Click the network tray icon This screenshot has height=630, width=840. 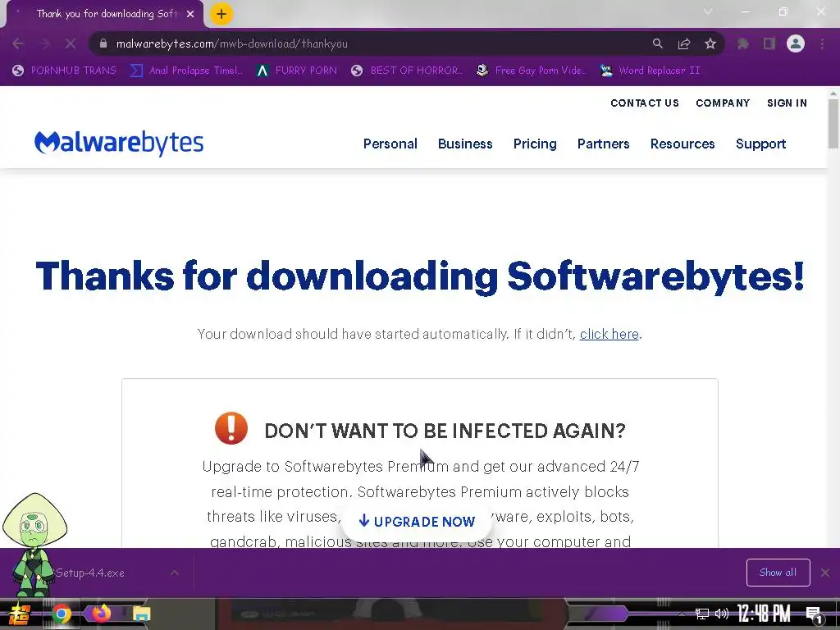(x=702, y=614)
